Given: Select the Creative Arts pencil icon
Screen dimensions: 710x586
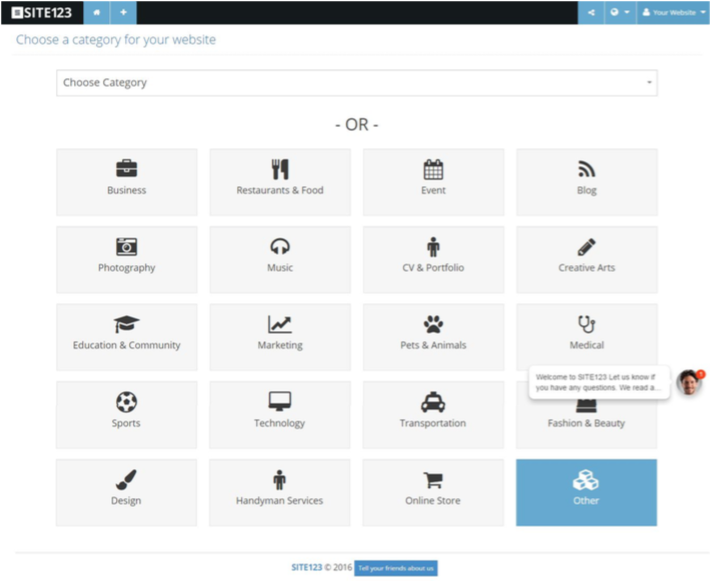Looking at the screenshot, I should [x=586, y=247].
